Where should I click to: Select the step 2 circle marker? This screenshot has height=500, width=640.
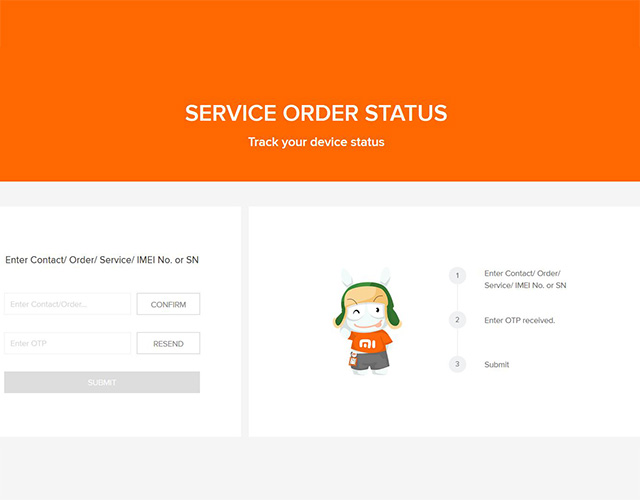(457, 320)
